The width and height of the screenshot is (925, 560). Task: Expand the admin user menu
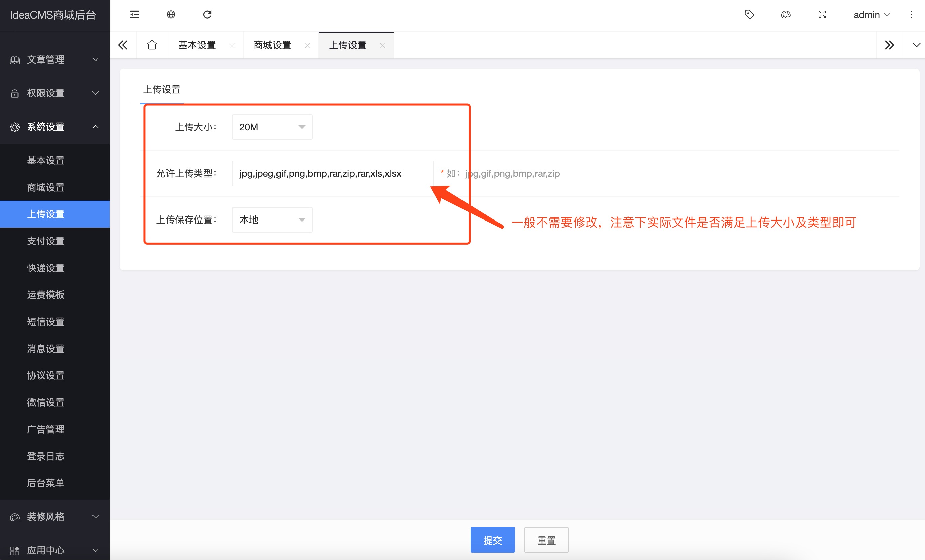tap(871, 15)
